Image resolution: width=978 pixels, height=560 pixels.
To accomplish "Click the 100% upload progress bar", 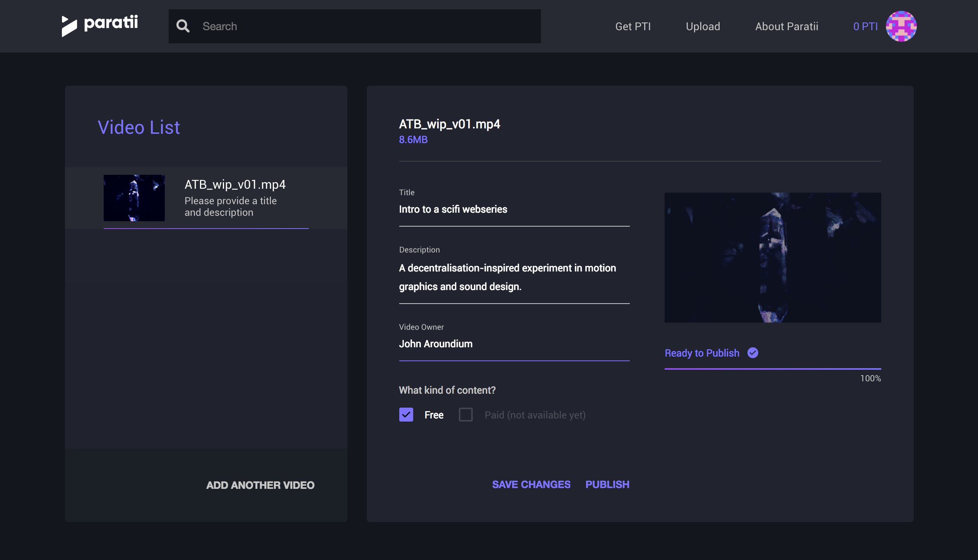I will click(x=773, y=369).
